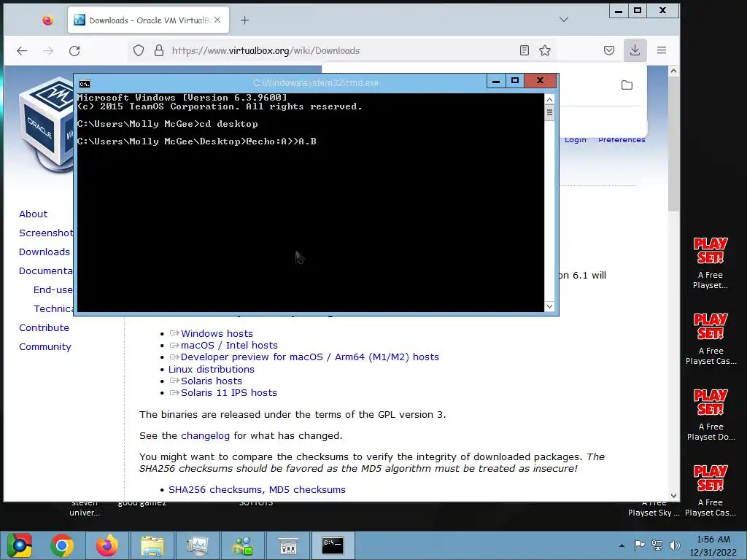Open cmd window system menu icon

85,84
